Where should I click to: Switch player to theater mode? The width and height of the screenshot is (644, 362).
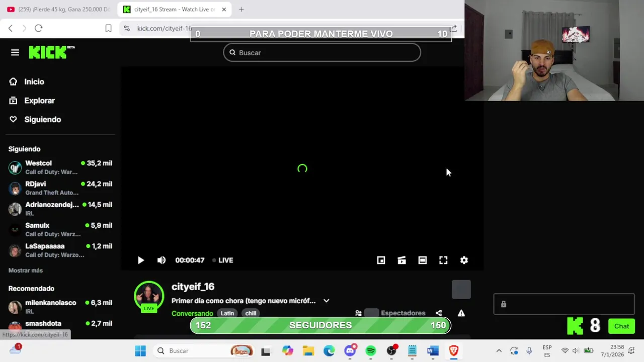tap(423, 260)
